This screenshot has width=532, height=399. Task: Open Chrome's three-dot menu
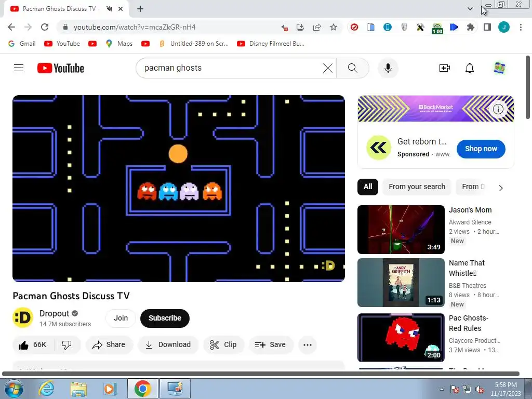521,27
